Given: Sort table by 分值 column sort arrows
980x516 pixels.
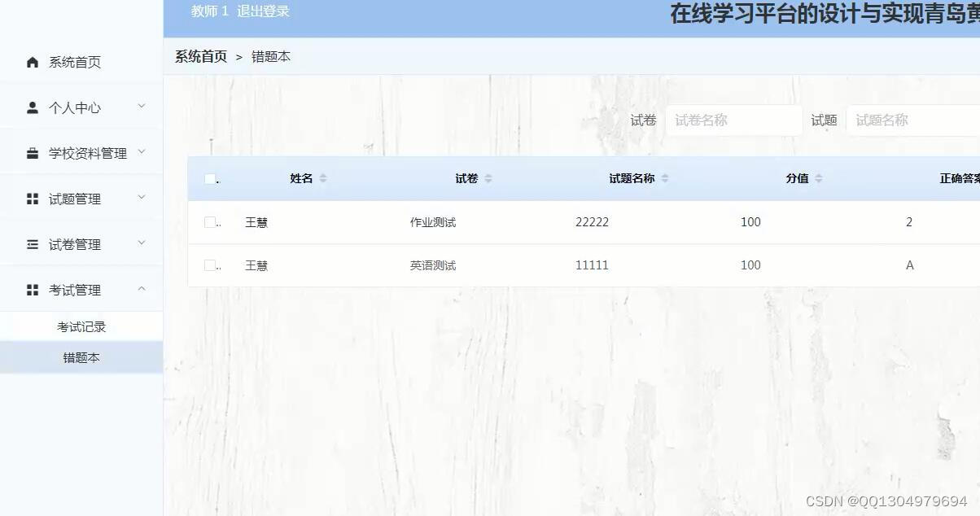Looking at the screenshot, I should [x=819, y=179].
